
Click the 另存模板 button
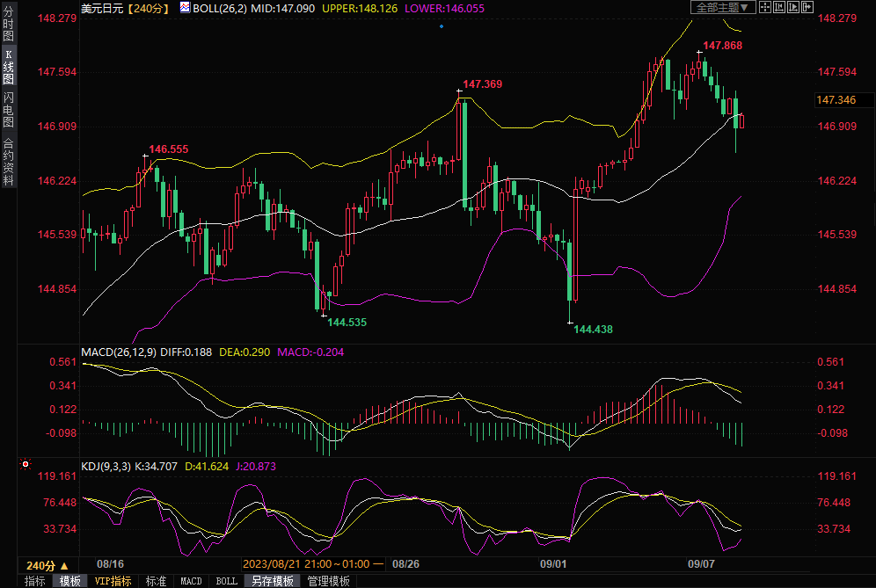click(x=272, y=581)
